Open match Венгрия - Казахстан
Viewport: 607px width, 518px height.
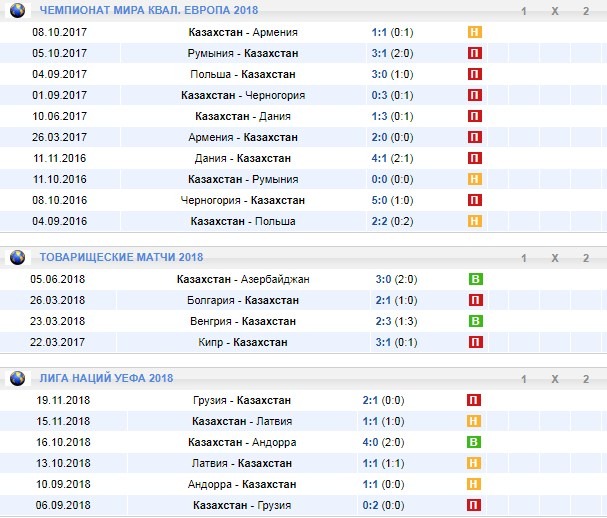coord(243,321)
